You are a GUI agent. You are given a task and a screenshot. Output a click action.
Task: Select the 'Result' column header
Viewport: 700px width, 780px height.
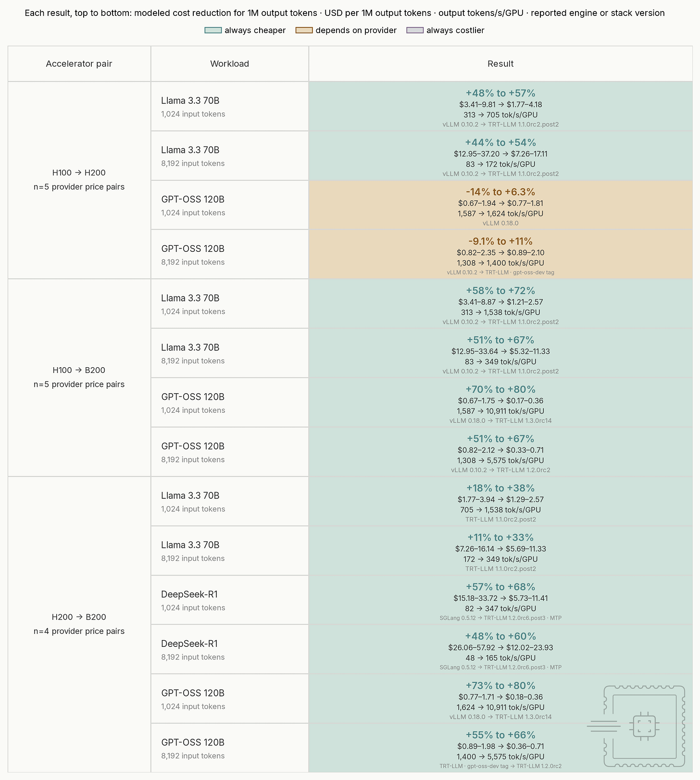pos(500,64)
